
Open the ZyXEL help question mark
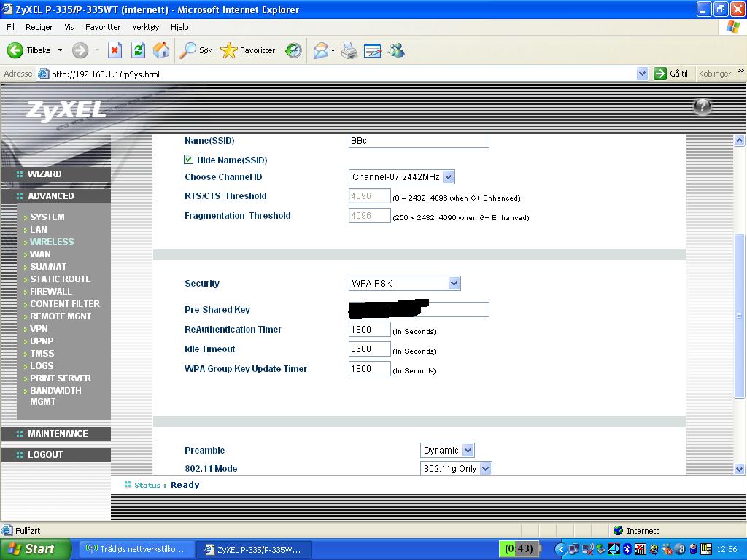(x=702, y=106)
